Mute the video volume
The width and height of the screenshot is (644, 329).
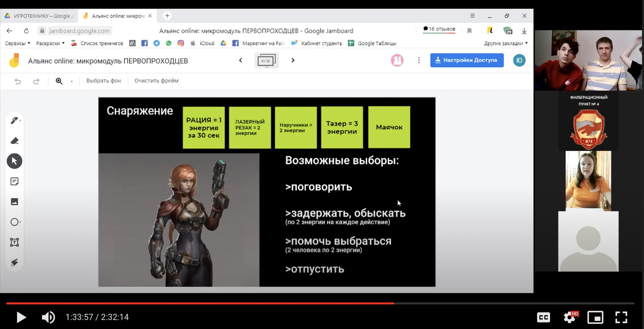pos(48,317)
